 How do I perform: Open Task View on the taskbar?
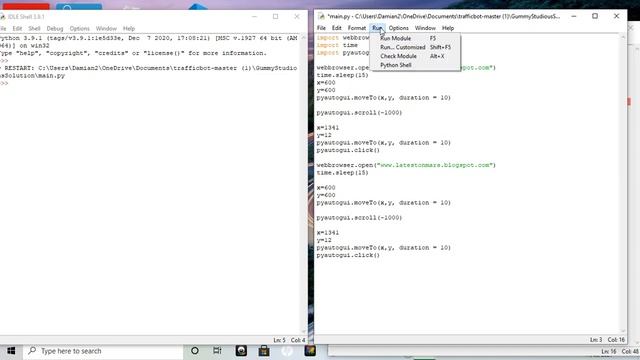coord(217,351)
